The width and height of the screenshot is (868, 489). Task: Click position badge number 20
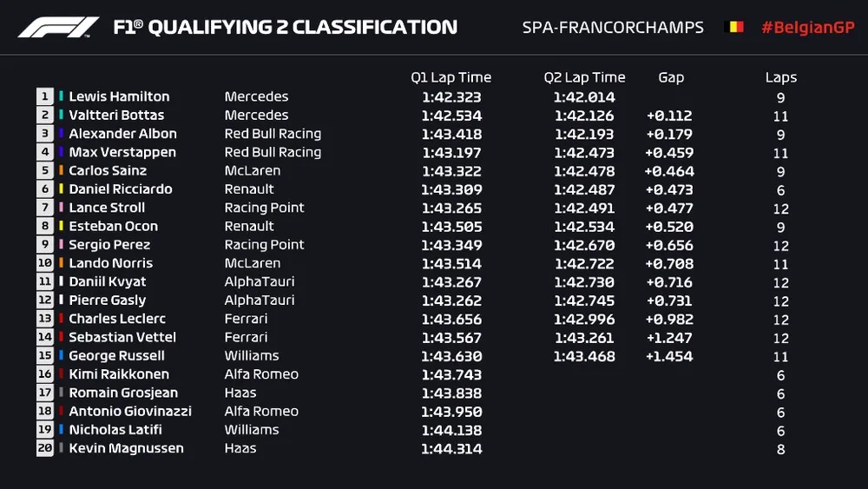coord(45,448)
